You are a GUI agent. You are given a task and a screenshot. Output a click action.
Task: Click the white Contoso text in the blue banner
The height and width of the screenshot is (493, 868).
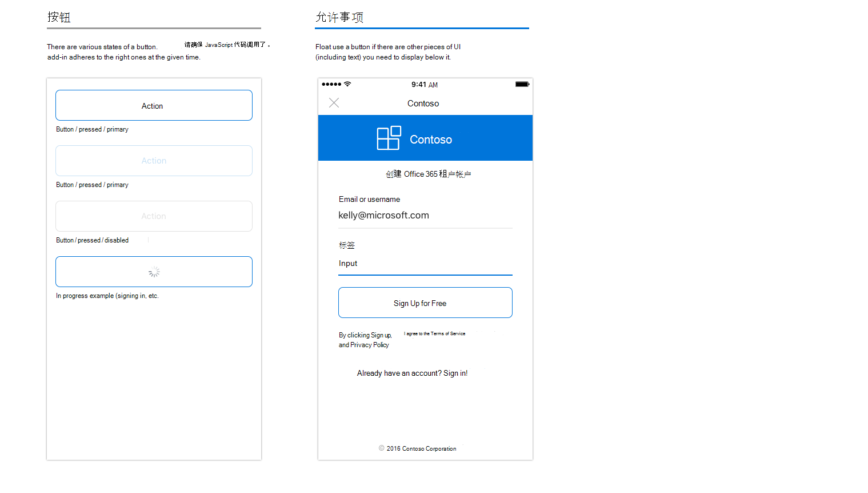click(x=431, y=140)
